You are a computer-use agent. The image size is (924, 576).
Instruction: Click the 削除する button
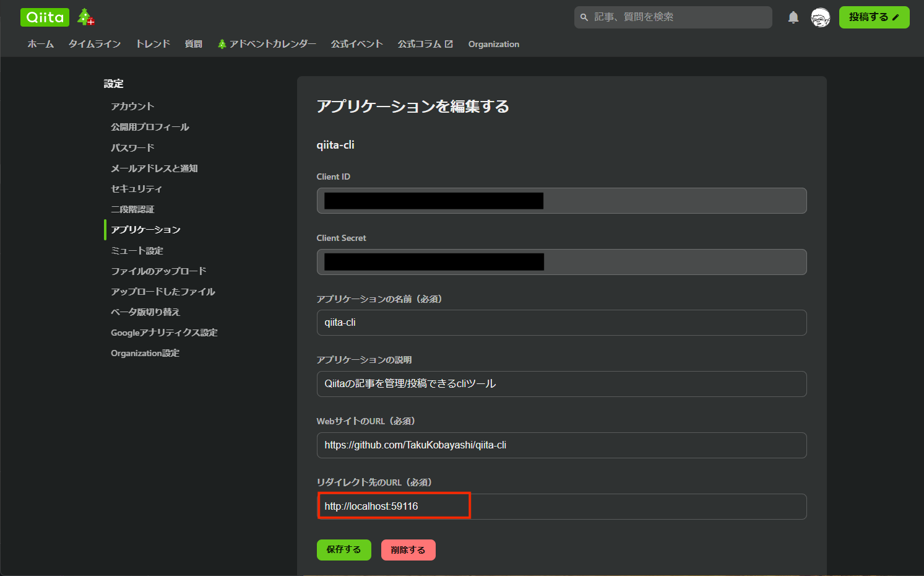[x=408, y=550]
